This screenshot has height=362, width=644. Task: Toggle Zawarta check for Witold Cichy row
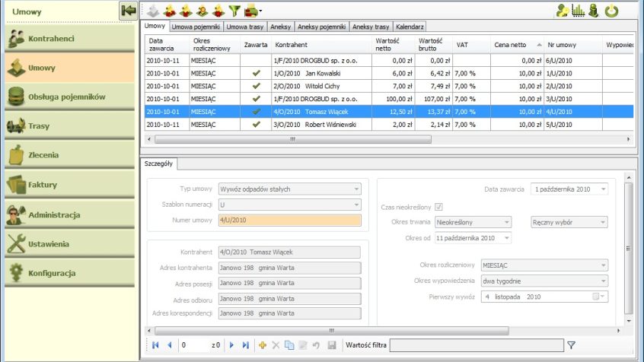[x=257, y=86]
